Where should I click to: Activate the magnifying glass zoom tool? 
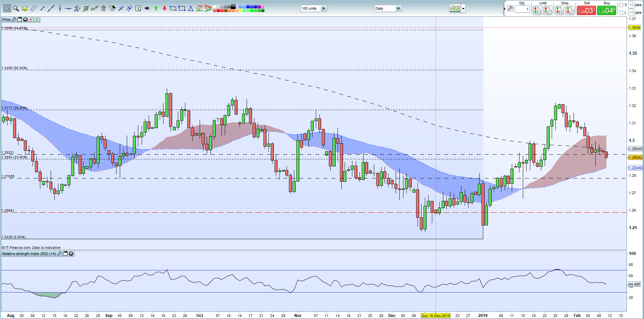click(16, 8)
